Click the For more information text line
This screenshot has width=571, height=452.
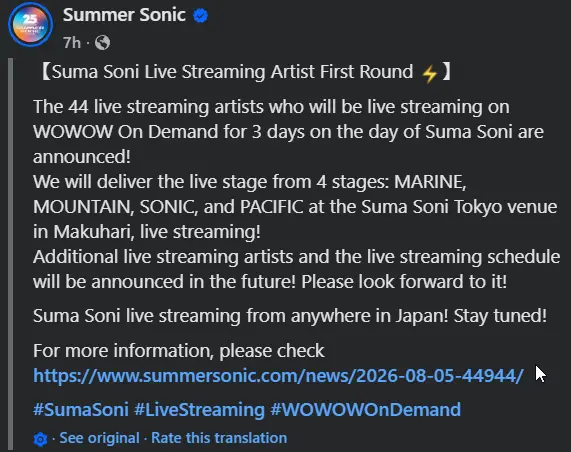(178, 351)
